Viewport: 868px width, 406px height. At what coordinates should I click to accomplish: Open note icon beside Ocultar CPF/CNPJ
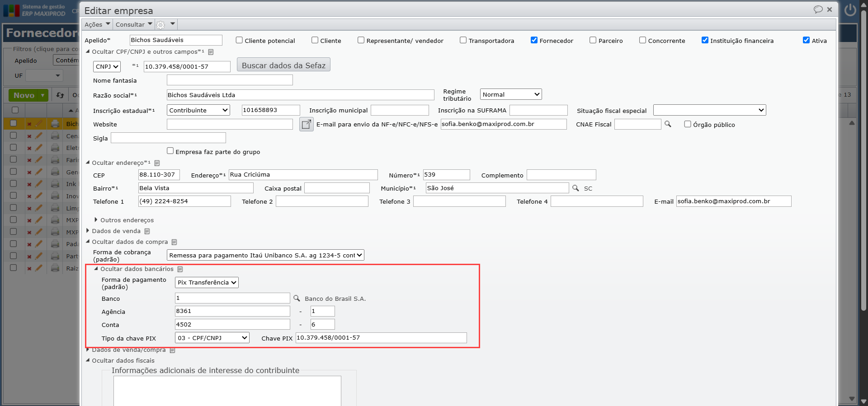pyautogui.click(x=211, y=52)
